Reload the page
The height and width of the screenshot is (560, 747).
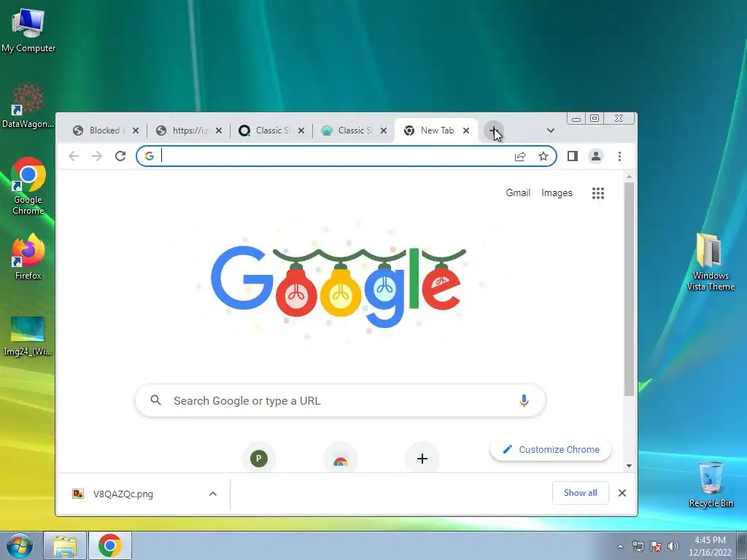(120, 156)
